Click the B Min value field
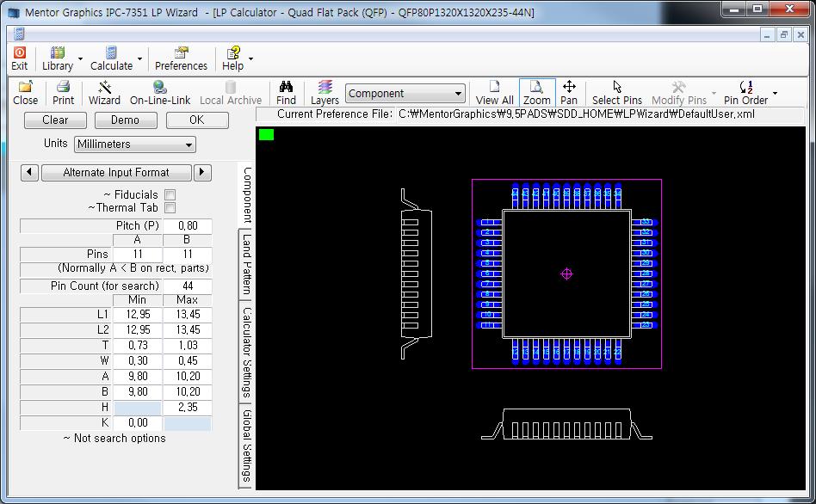Image resolution: width=816 pixels, height=504 pixels. click(138, 392)
